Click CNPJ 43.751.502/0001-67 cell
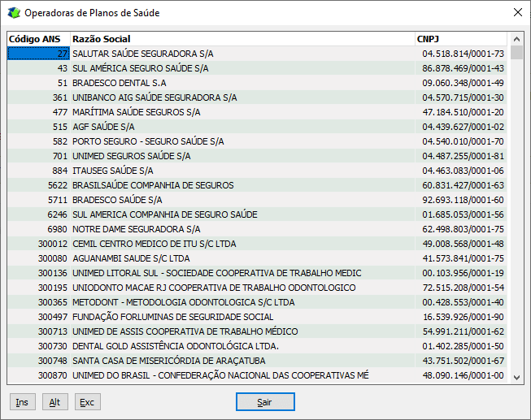 pyautogui.click(x=463, y=361)
